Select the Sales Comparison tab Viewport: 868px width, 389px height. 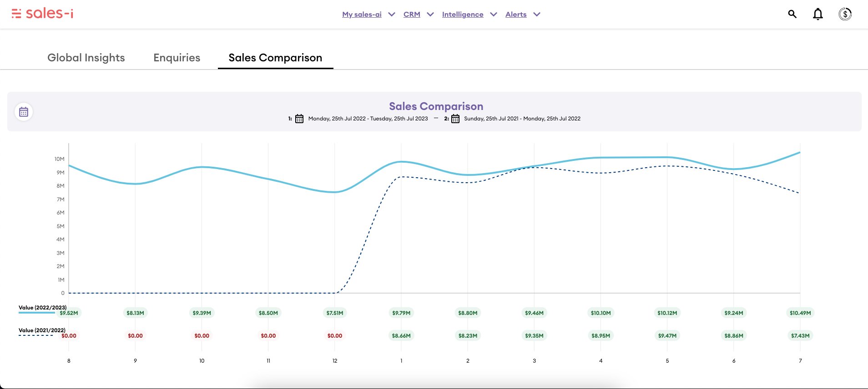(x=275, y=58)
